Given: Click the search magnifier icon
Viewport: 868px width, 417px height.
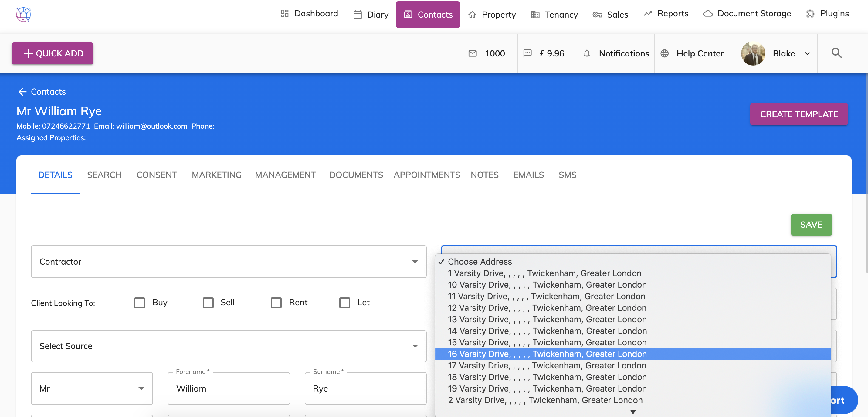Looking at the screenshot, I should point(837,53).
